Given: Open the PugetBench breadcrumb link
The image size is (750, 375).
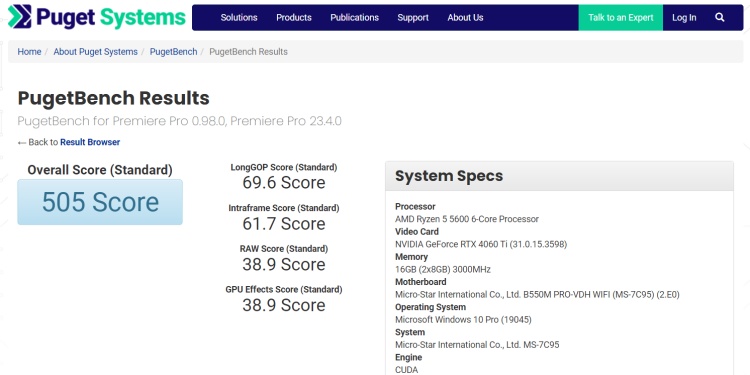Looking at the screenshot, I should [173, 52].
